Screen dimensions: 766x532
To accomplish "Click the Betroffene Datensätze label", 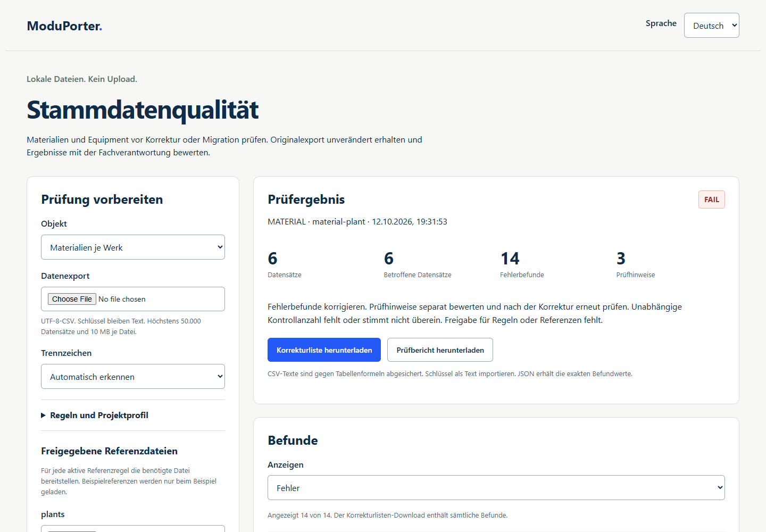I will 418,275.
